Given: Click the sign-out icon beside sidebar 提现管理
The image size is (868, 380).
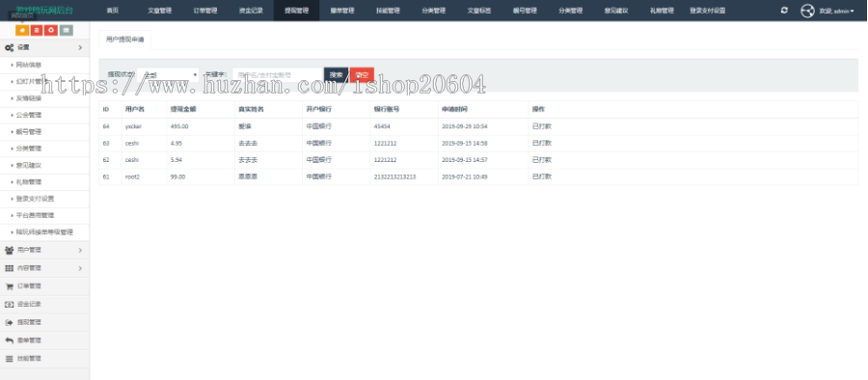Looking at the screenshot, I should point(9,322).
